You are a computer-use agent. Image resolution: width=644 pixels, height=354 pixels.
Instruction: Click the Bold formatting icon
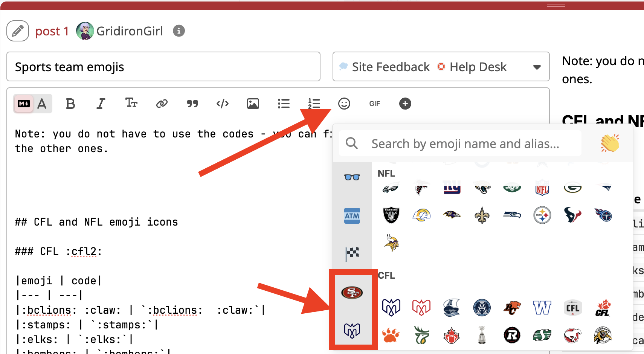coord(70,104)
